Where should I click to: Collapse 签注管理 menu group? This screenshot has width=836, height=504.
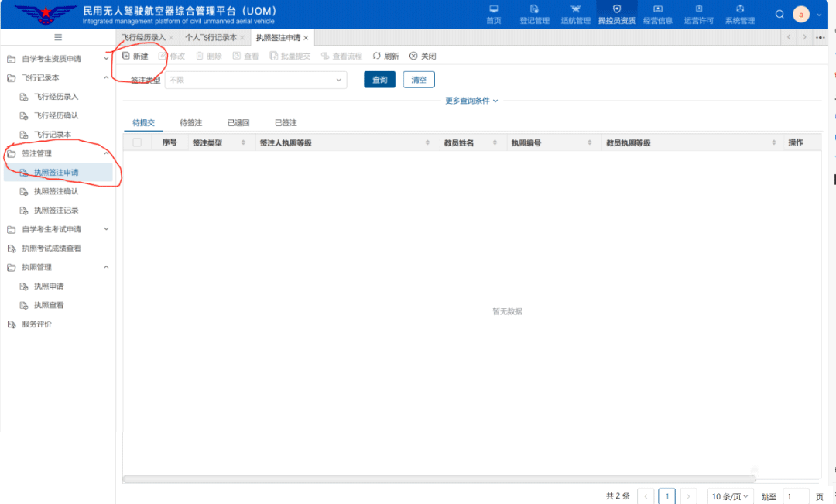[x=57, y=153]
